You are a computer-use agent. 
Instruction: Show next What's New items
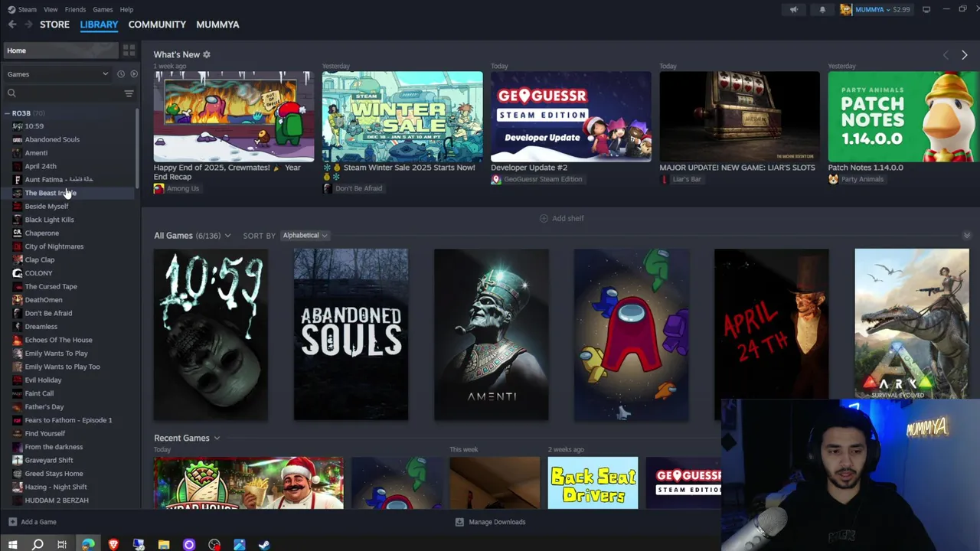(964, 55)
